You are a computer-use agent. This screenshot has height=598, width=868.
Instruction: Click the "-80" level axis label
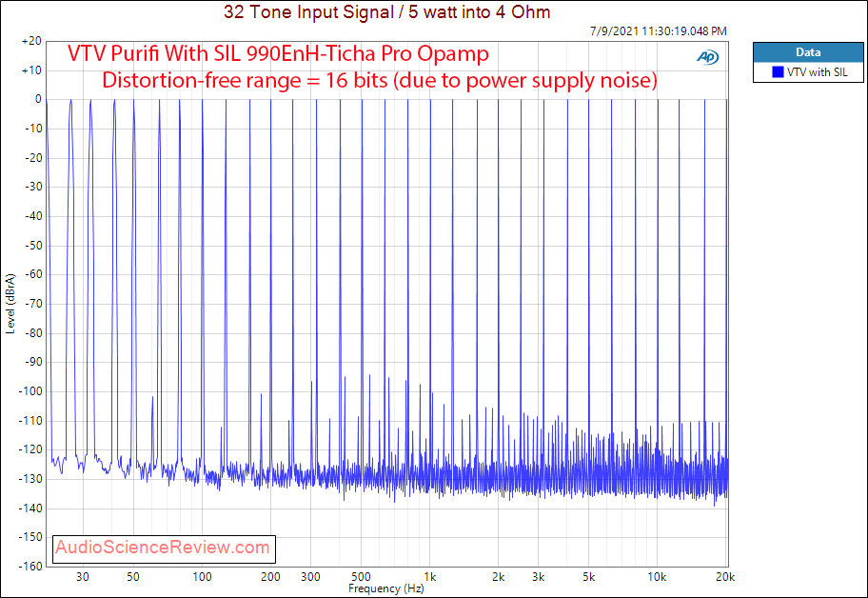click(x=33, y=333)
